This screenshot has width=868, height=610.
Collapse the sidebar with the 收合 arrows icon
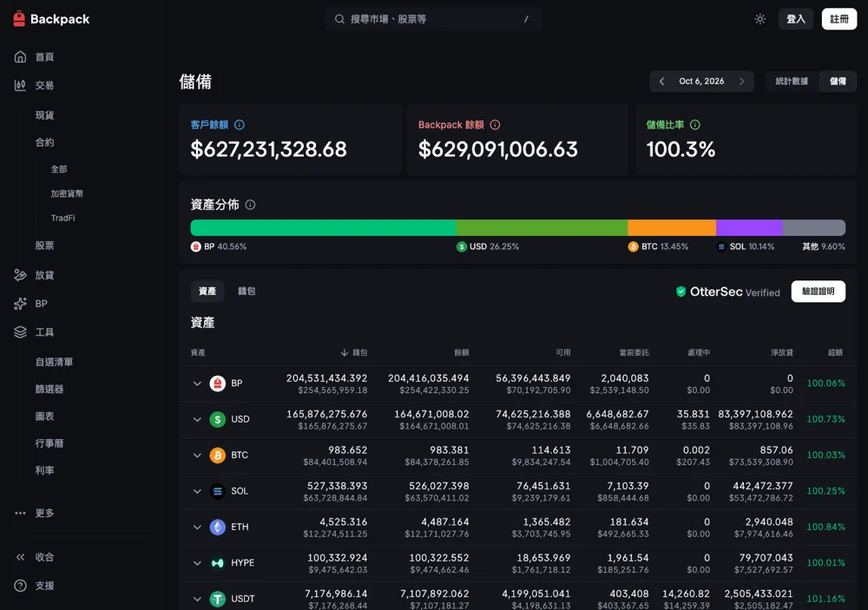(21, 557)
